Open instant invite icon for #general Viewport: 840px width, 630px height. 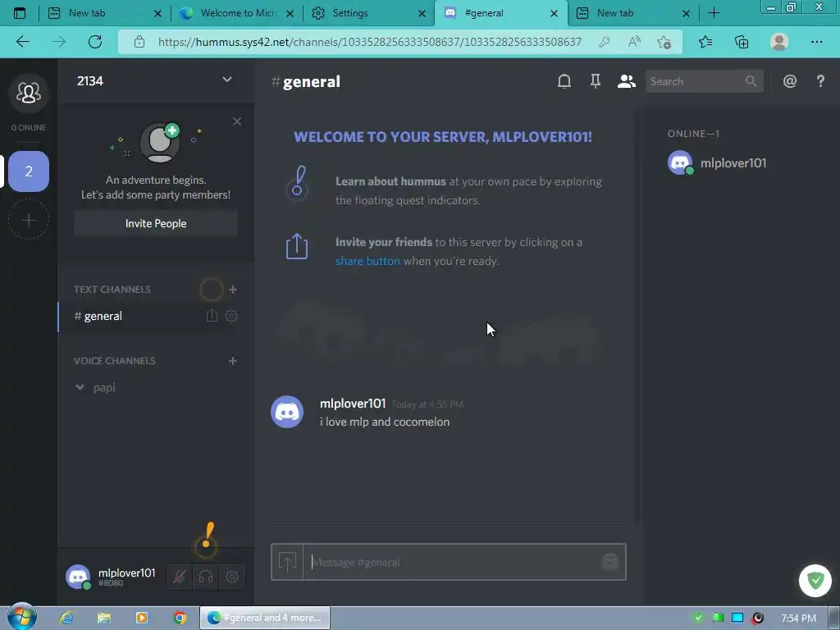[212, 316]
